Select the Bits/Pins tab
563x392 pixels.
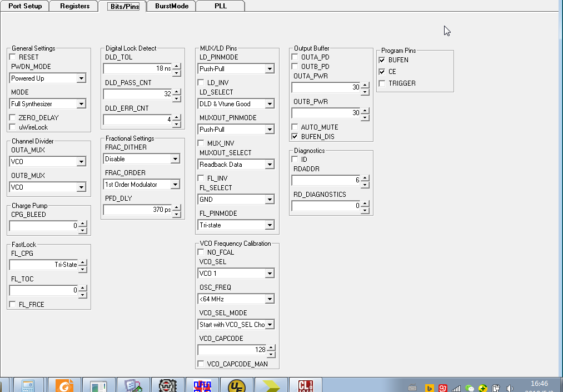[124, 7]
